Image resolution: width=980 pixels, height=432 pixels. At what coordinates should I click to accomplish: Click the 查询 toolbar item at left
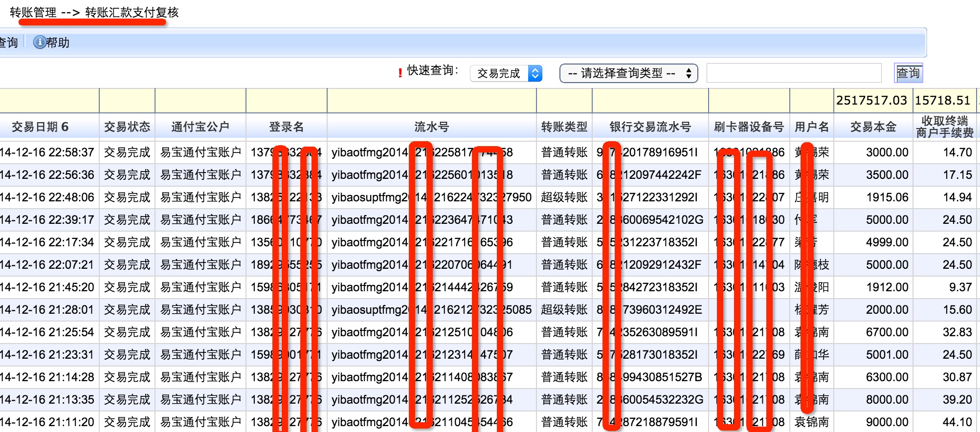pyautogui.click(x=8, y=43)
